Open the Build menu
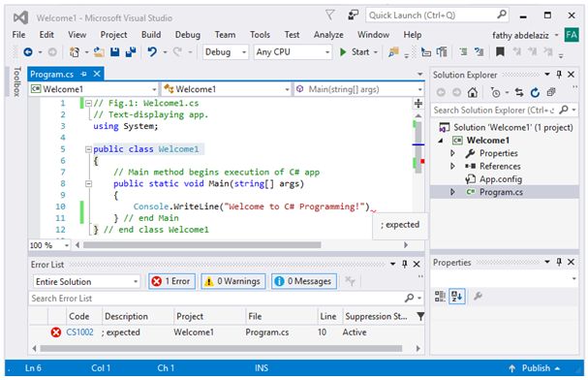The height and width of the screenshot is (380, 588). [x=151, y=35]
